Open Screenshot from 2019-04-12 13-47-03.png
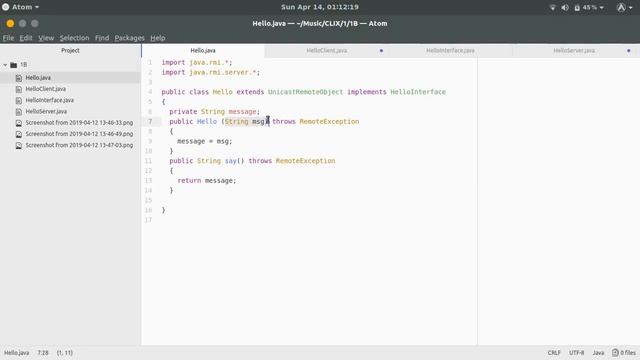 tap(79, 145)
